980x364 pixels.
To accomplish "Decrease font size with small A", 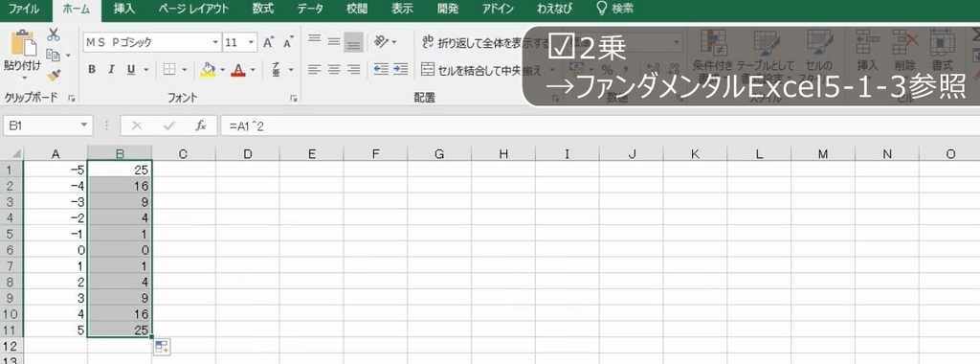I will point(287,42).
